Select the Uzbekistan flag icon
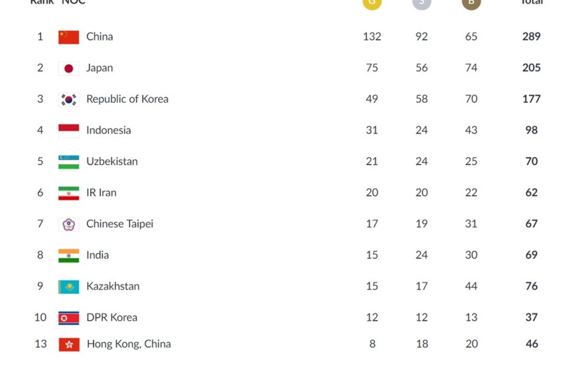This screenshot has width=588, height=392. (69, 162)
